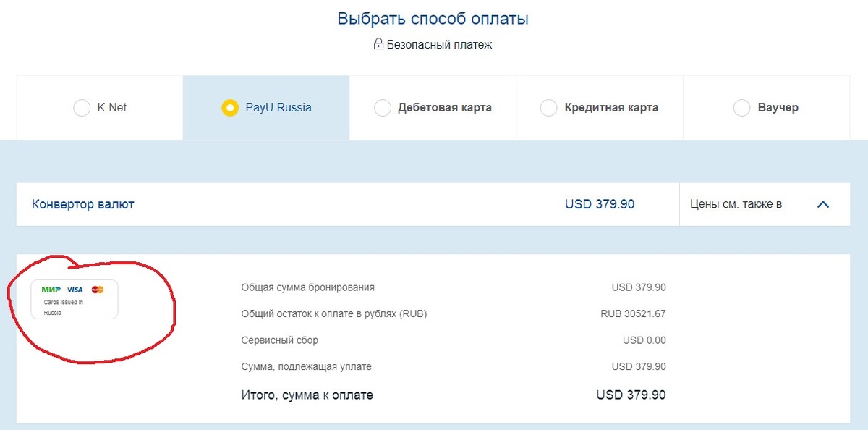Click the 'Cards issued in Russia' card tile
Viewport: 868px width, 430px height.
75,298
